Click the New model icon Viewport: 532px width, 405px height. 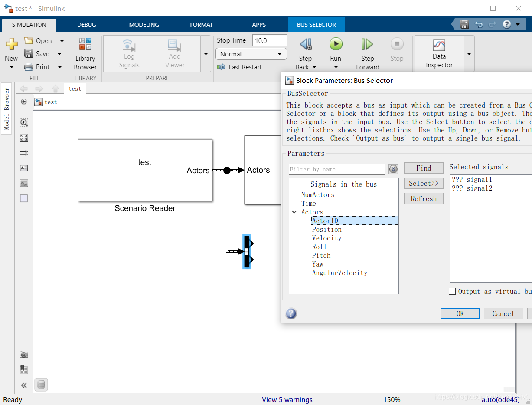coord(11,44)
